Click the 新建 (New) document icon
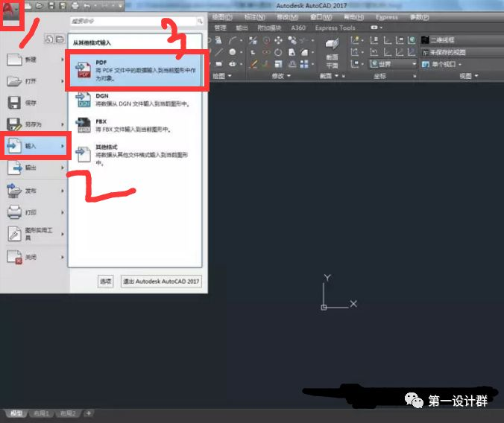504x423 pixels. tap(15, 60)
